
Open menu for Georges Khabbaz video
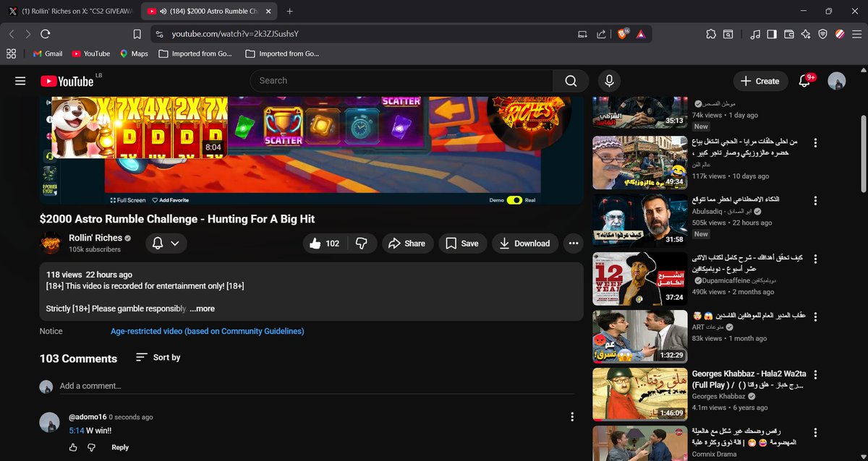(x=816, y=375)
